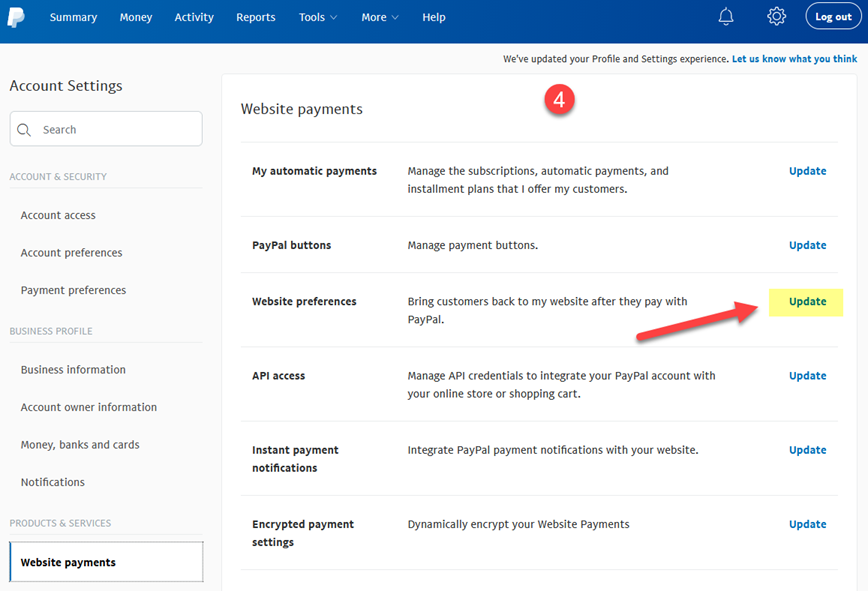This screenshot has height=591, width=868.
Task: Open the settings gear icon
Action: (x=776, y=17)
